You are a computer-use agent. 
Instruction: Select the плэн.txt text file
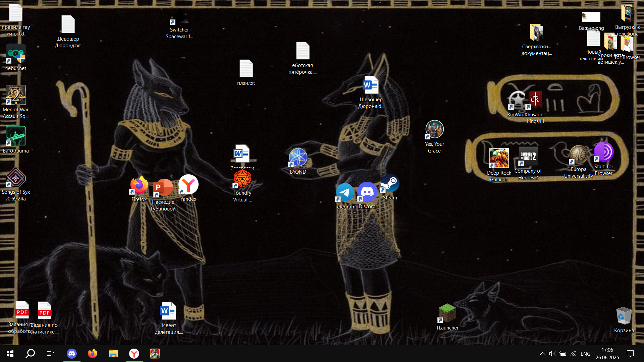tap(246, 69)
